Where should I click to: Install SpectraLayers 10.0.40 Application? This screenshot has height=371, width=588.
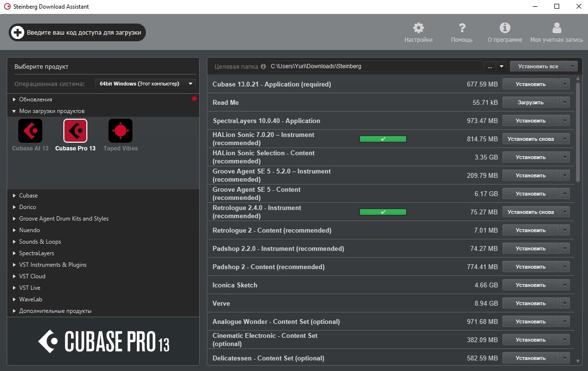[531, 121]
